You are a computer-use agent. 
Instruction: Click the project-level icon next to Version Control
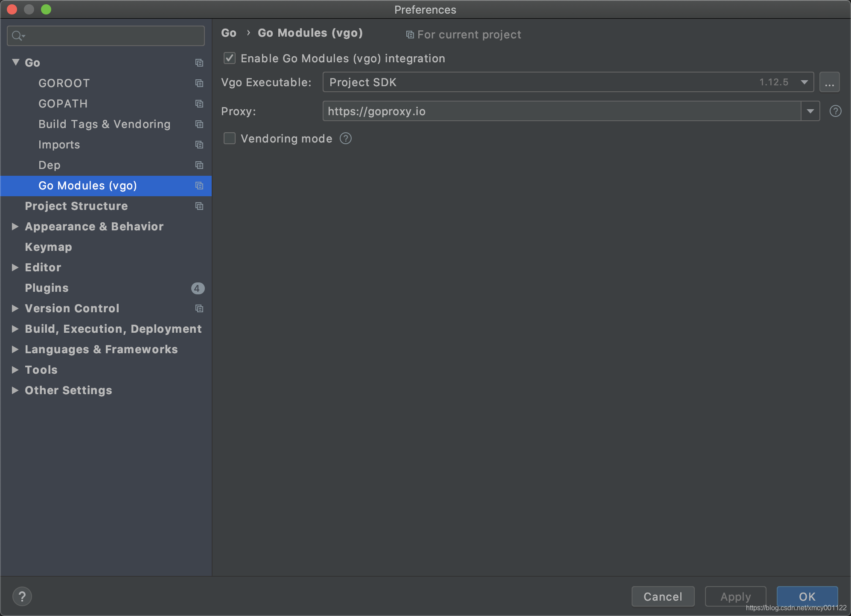[199, 308]
